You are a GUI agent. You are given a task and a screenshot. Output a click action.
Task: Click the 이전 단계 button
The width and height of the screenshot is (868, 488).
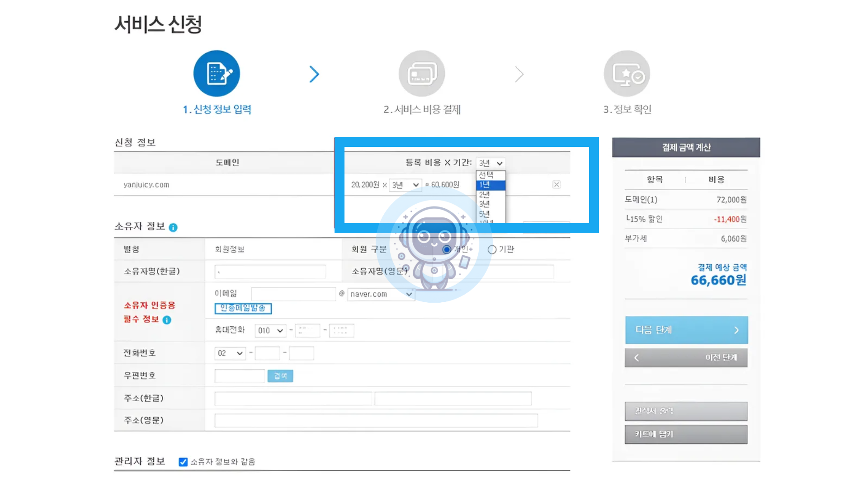pyautogui.click(x=686, y=357)
